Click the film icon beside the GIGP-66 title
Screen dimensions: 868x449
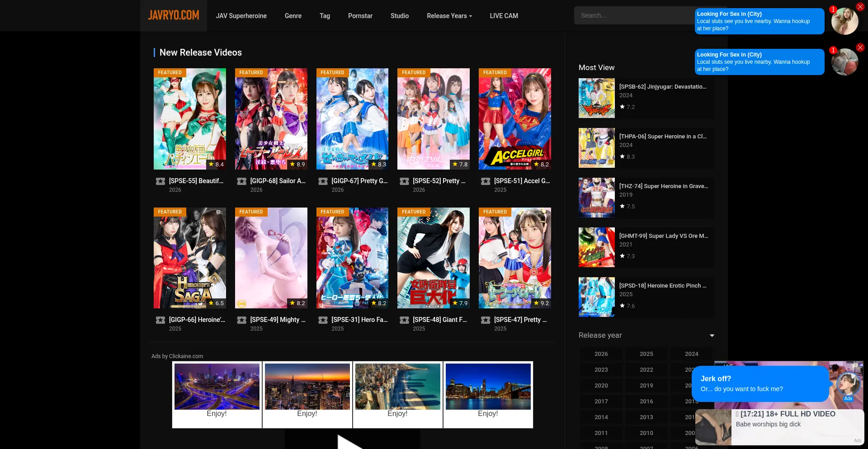coord(160,320)
